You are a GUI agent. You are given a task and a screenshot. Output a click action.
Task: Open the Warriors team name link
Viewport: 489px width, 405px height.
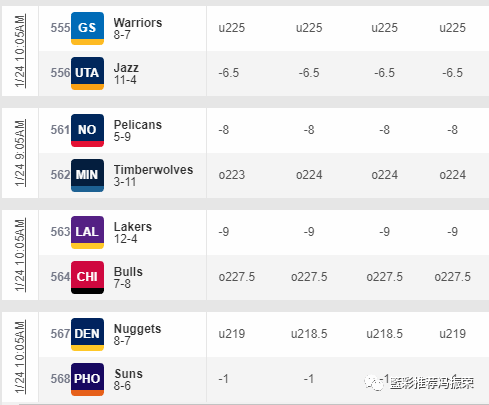pos(138,23)
